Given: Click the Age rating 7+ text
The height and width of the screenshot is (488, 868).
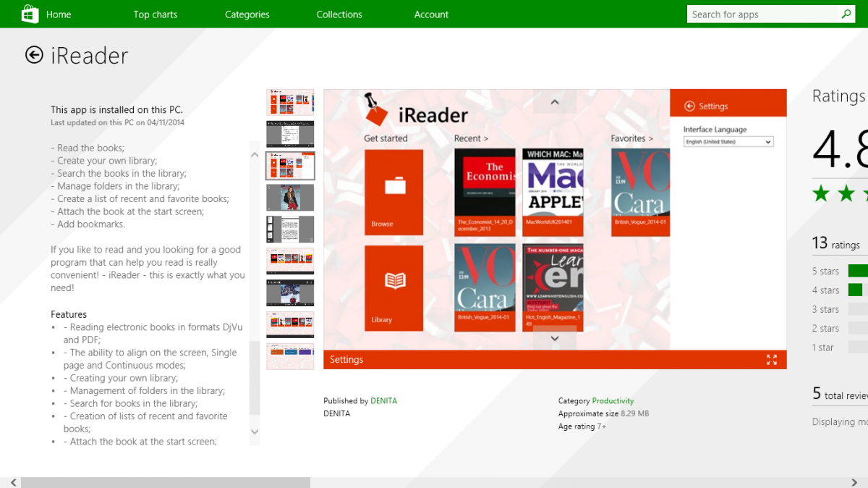Looking at the screenshot, I should pos(582,426).
